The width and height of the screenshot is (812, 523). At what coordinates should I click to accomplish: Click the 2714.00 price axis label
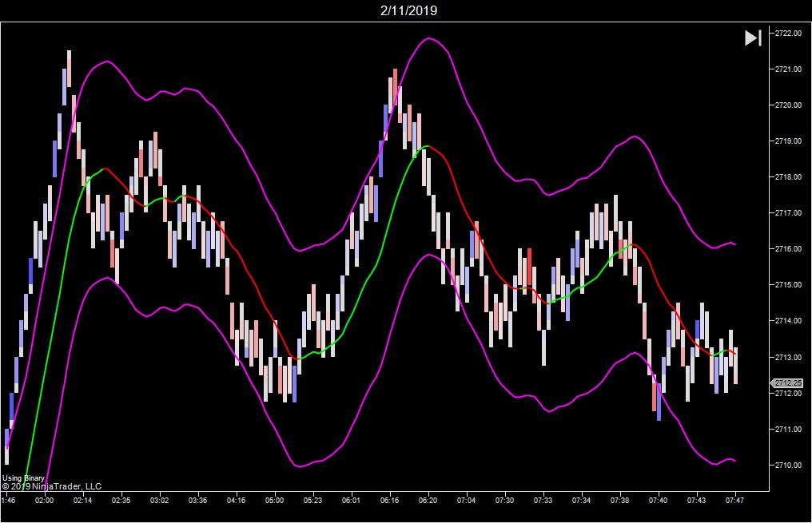click(788, 321)
